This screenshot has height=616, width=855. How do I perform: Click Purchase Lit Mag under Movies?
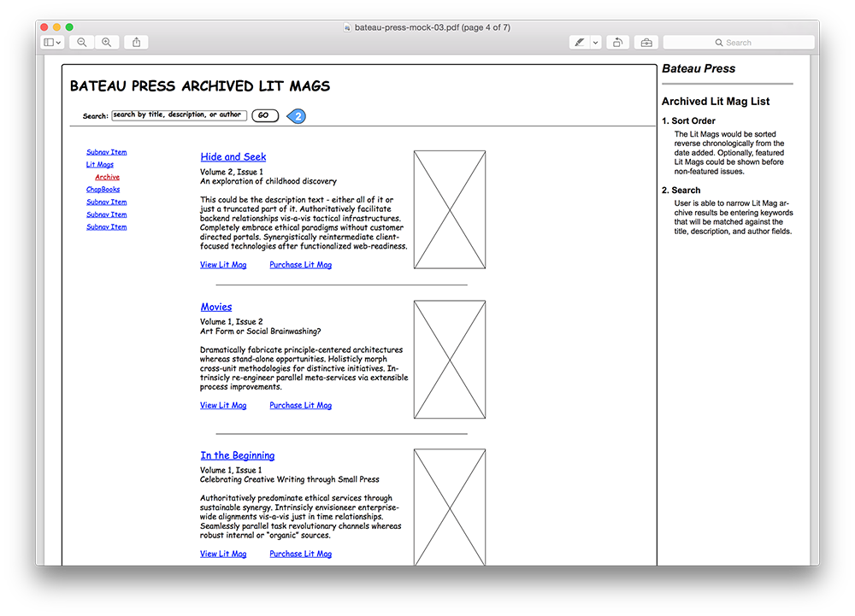[300, 406]
